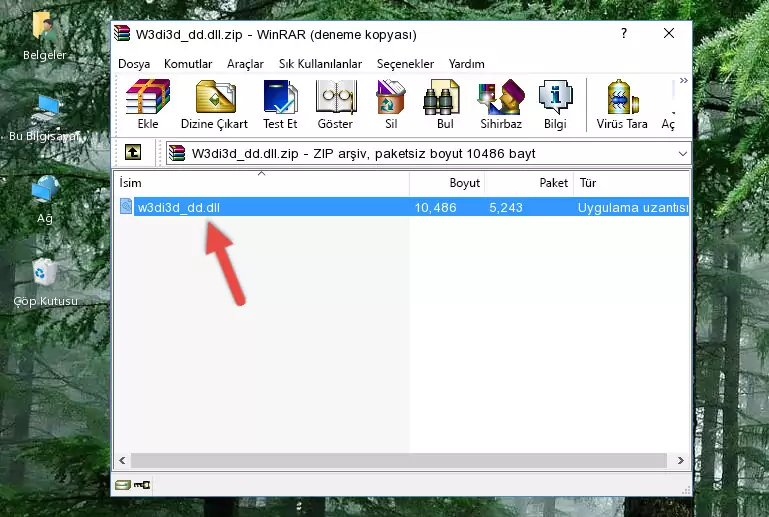The image size is (769, 517).
Task: Sort by Tür column header
Action: click(x=632, y=182)
